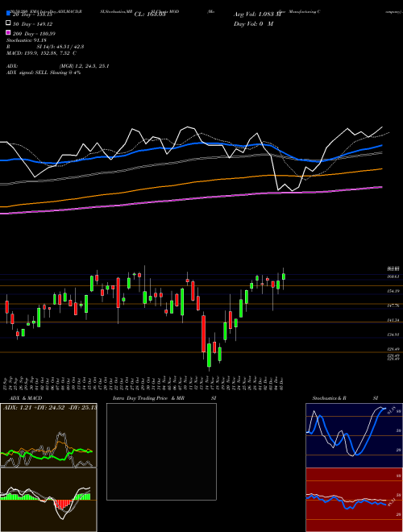This screenshot has height=532, width=403.
Task: Click the white 50 Day legend swatch
Action: tap(8, 23)
